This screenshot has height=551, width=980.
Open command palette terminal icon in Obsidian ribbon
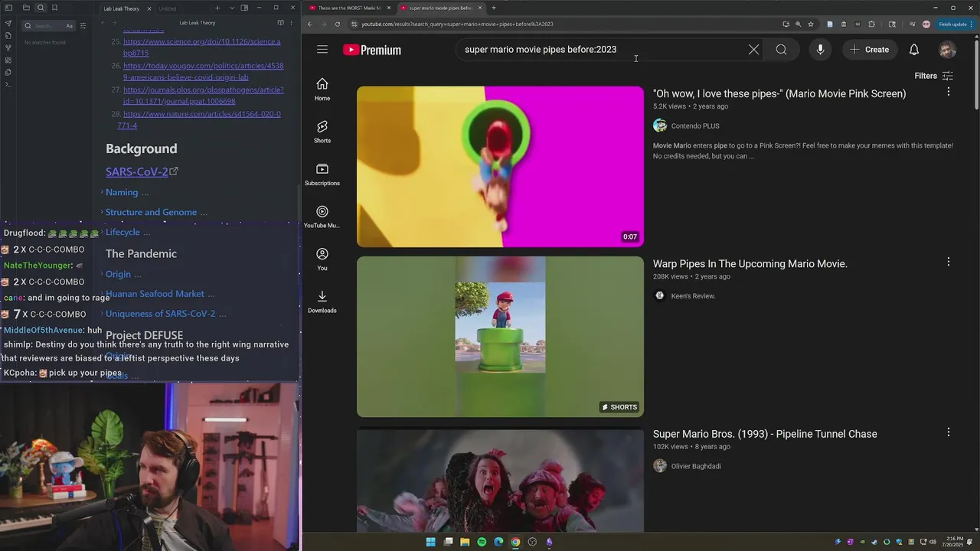8,84
